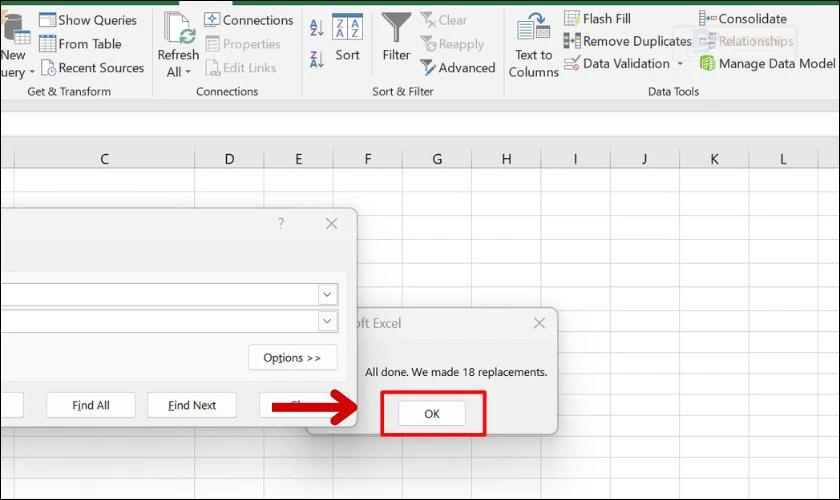Click the Refresh All icon

click(178, 28)
